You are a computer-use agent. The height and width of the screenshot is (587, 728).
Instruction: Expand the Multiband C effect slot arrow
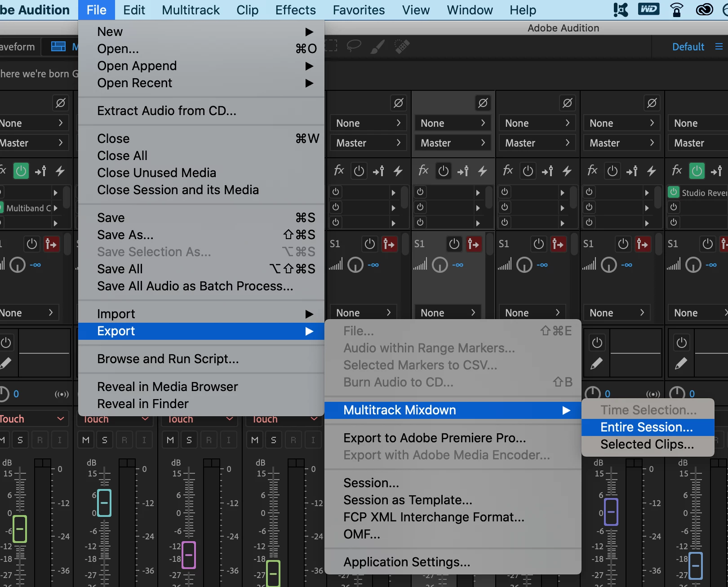click(55, 208)
